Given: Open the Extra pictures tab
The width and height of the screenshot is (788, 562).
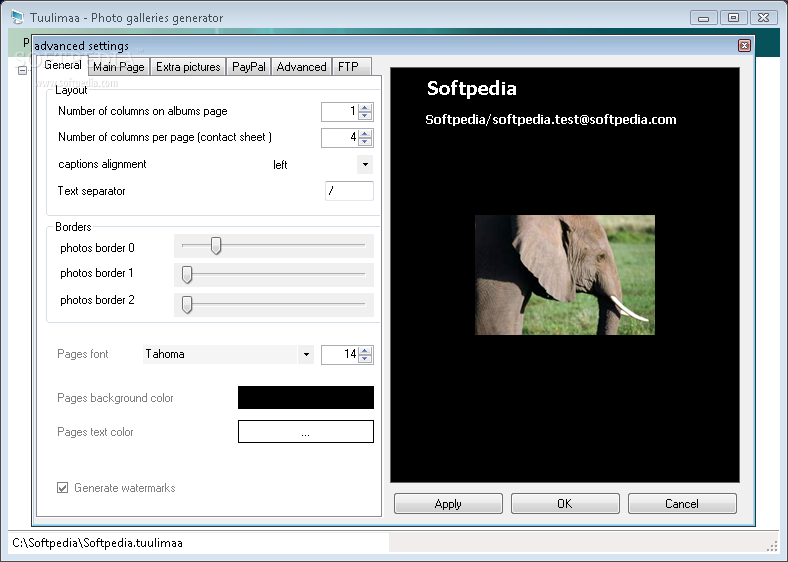Looking at the screenshot, I should click(x=188, y=67).
